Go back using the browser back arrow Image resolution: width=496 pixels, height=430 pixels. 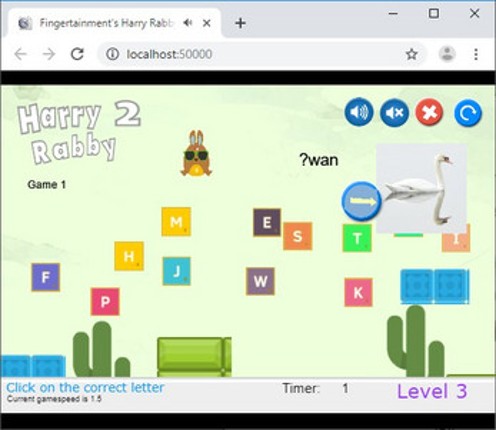[x=21, y=54]
